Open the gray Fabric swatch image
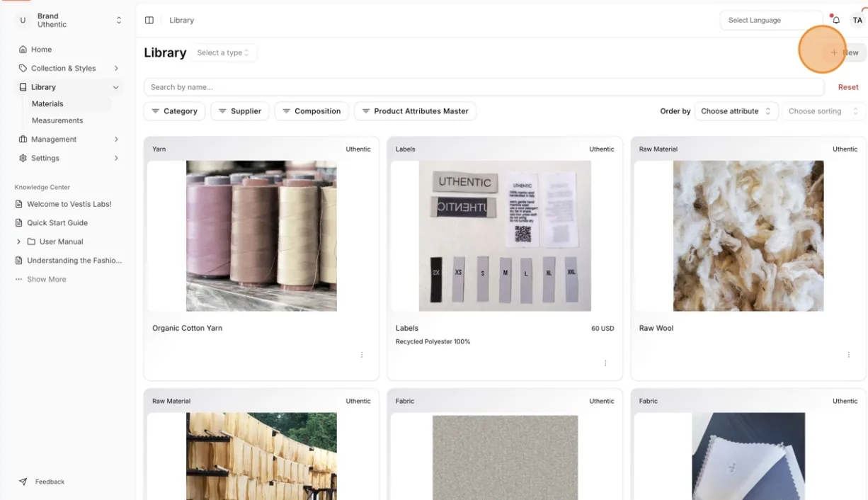 pyautogui.click(x=505, y=457)
